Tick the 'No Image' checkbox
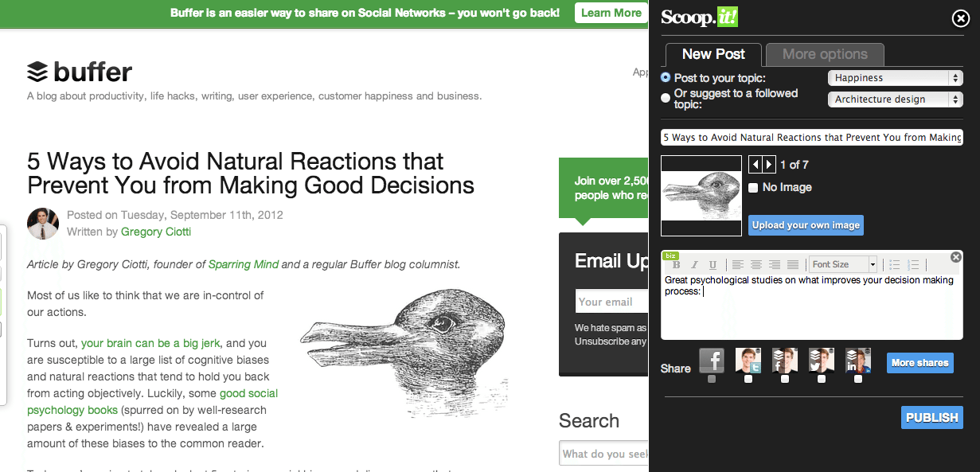This screenshot has height=472, width=980. click(753, 188)
